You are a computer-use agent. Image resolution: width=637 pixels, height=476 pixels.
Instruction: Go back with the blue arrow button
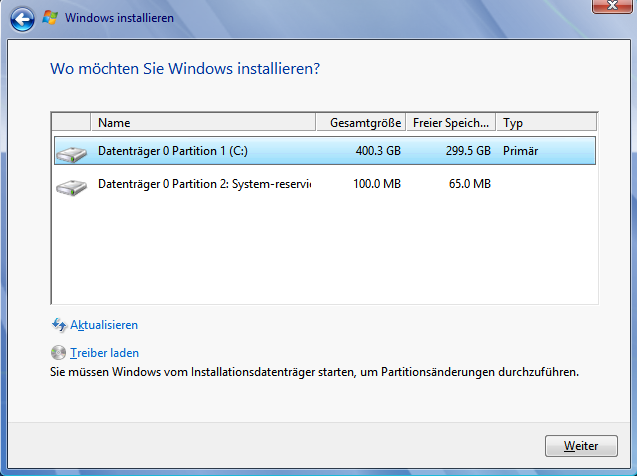[x=22, y=19]
